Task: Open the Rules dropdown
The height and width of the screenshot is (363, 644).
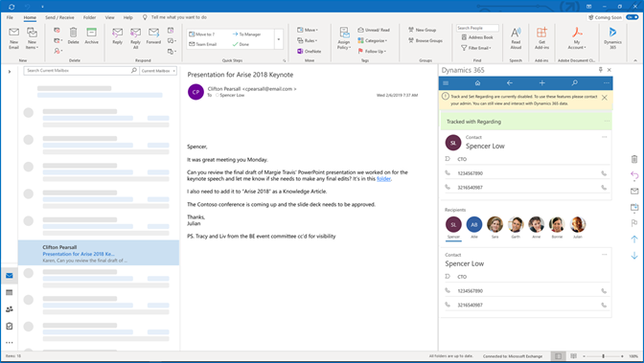Action: pos(308,40)
